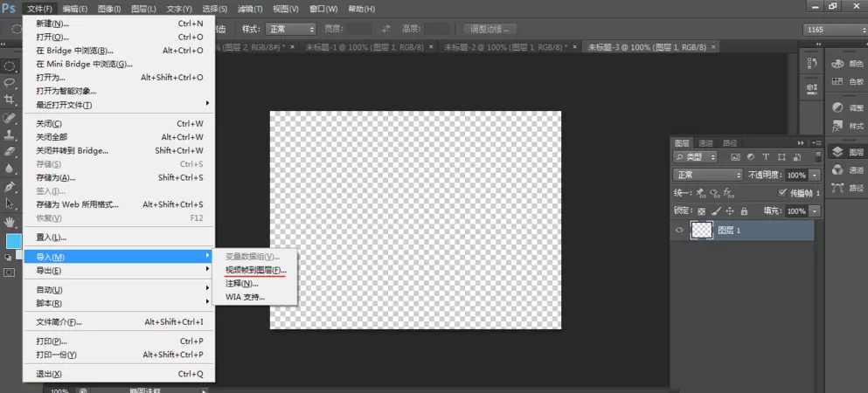Image resolution: width=868 pixels, height=393 pixels.
Task: Select the Pen tool
Action: click(10, 187)
